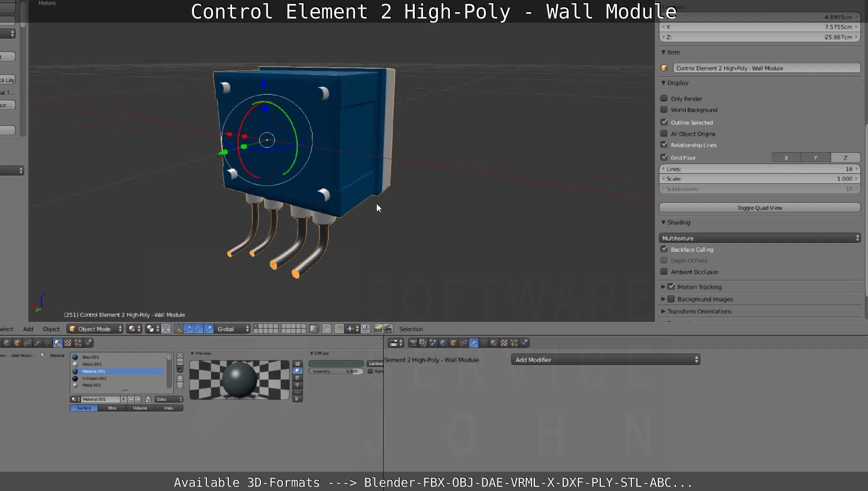Enable World Background checkbox
The width and height of the screenshot is (868, 491).
click(x=664, y=110)
